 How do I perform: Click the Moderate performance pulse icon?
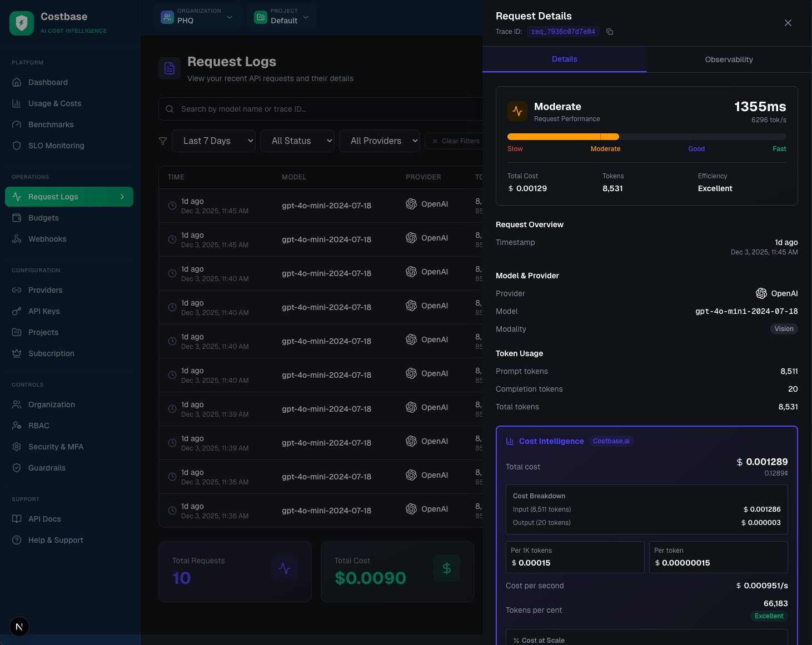(x=517, y=111)
